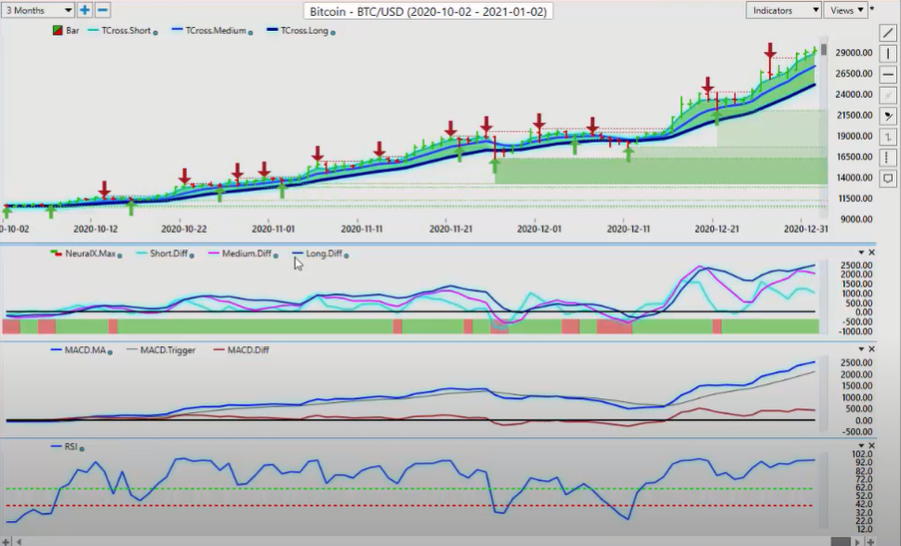The image size is (901, 546).
Task: Click the settings dot beside RSI
Action: 82,449
